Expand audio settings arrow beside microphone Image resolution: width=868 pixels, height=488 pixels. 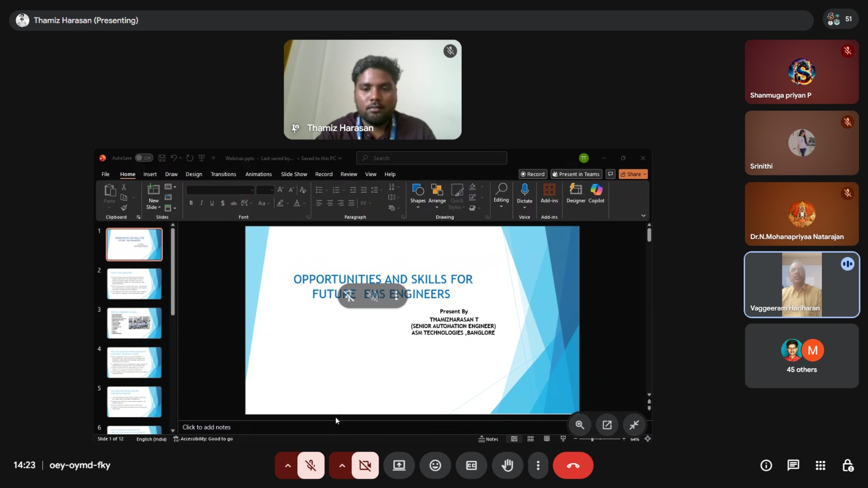click(x=288, y=465)
